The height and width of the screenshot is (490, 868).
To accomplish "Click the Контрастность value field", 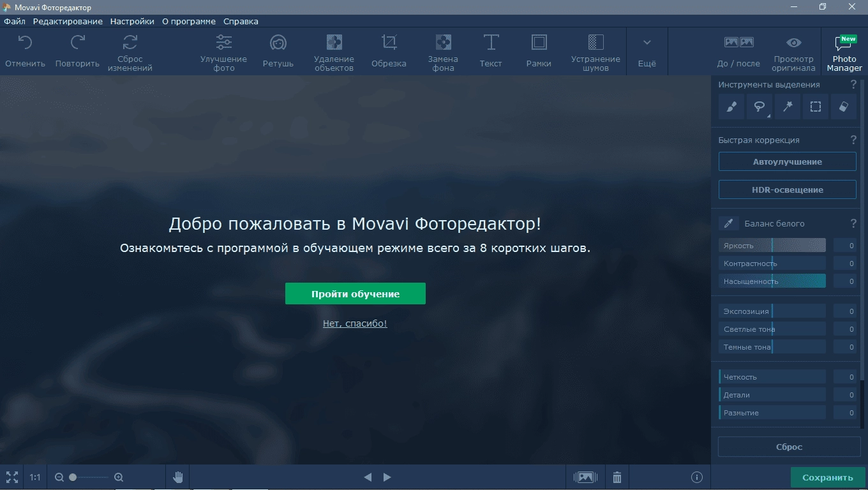I will coord(845,264).
